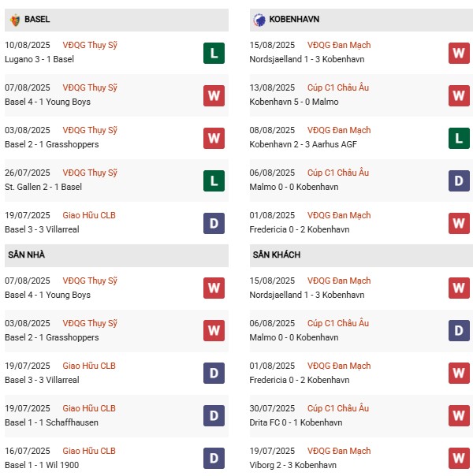Screen dimensions: 473x476
Task: Click W badge for Viborg 2-3 Kobenhavn
Action: [x=459, y=459]
